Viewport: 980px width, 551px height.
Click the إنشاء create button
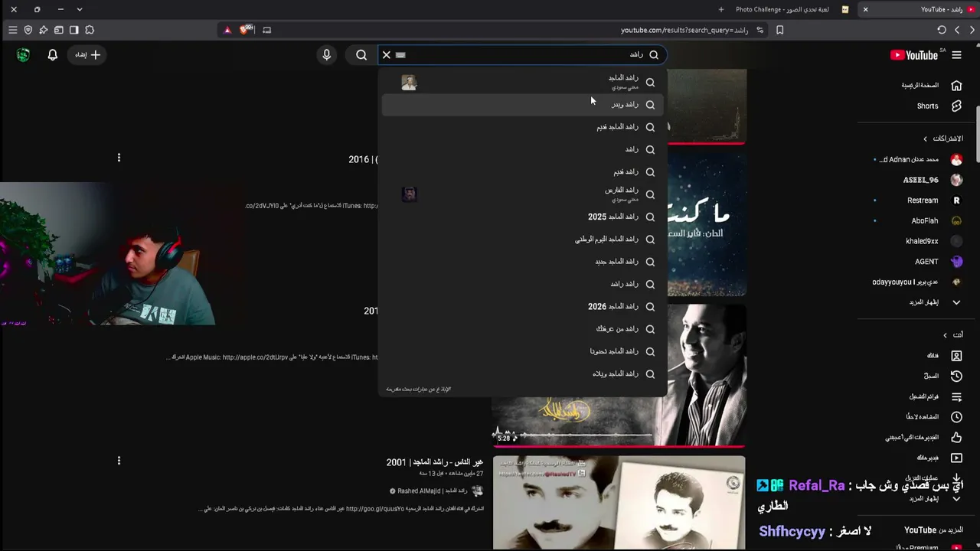coord(87,55)
